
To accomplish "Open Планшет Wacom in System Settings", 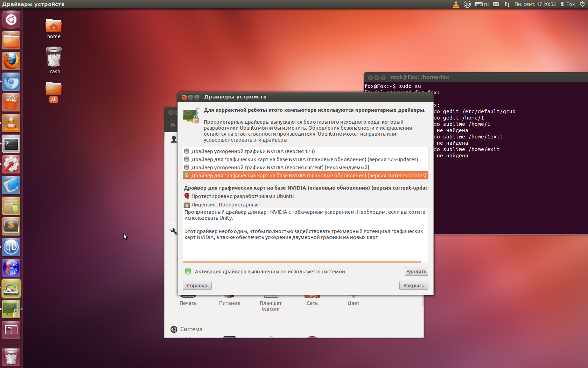I will click(x=271, y=304).
